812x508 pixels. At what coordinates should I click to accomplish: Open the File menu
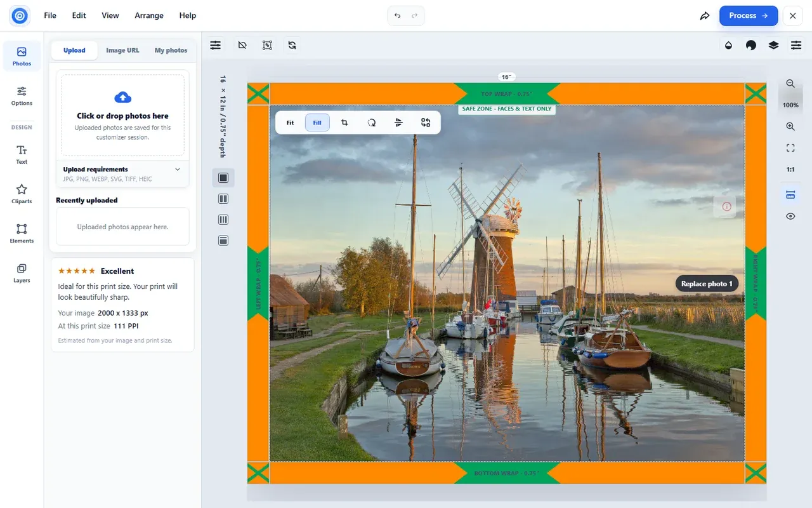50,15
